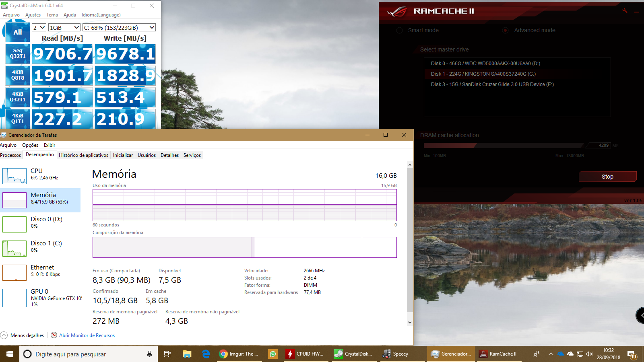Open the C: drive selection dropdown
This screenshot has width=644, height=362.
tap(119, 27)
